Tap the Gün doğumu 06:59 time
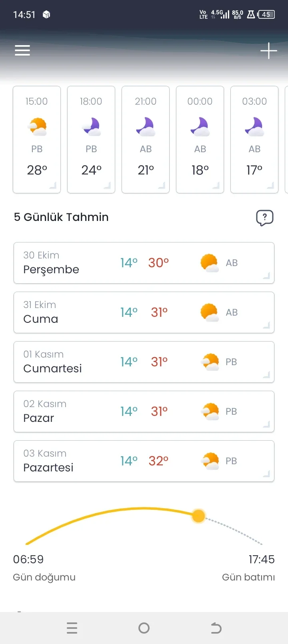The height and width of the screenshot is (644, 288). coord(28,559)
